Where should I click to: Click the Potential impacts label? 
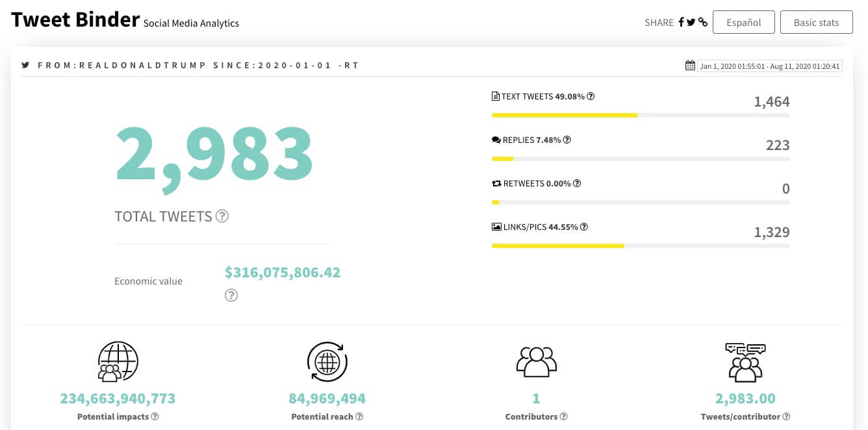click(x=113, y=416)
